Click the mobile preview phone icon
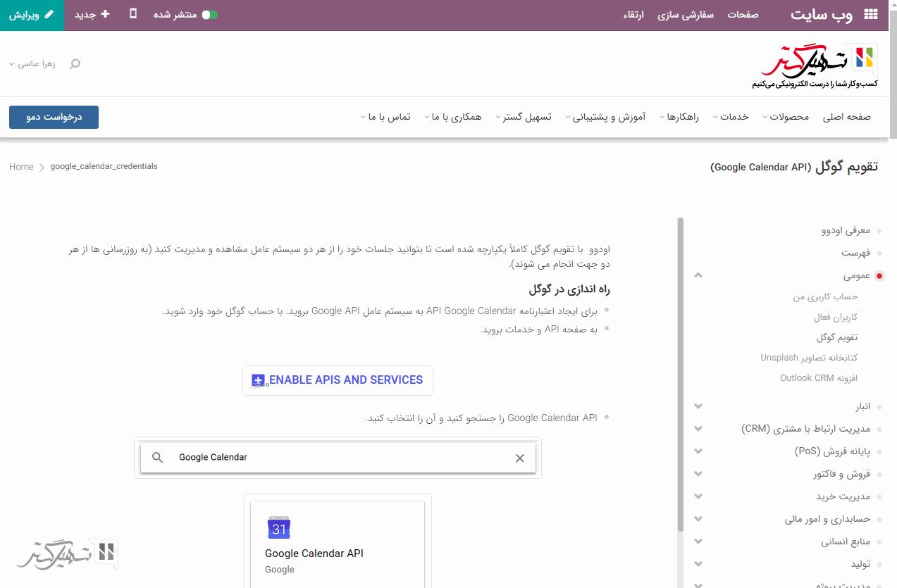The height and width of the screenshot is (588, 897). (133, 14)
